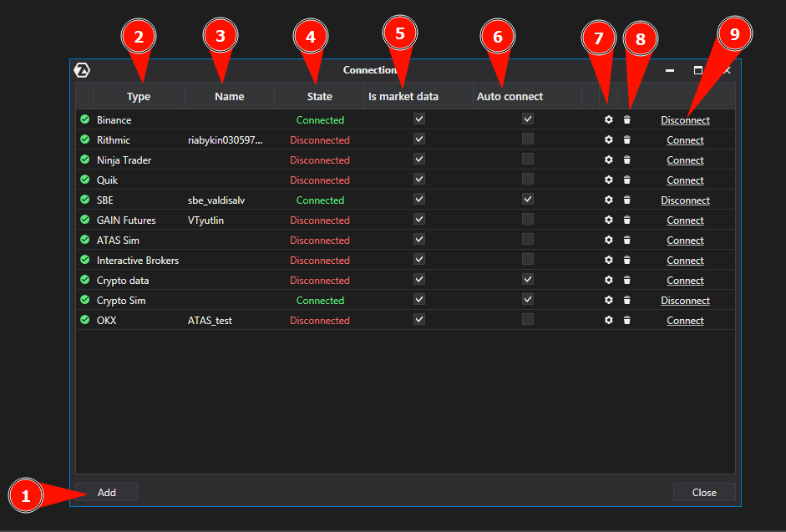Click the green status icon beside Binance
This screenshot has height=532, width=786.
coord(84,119)
